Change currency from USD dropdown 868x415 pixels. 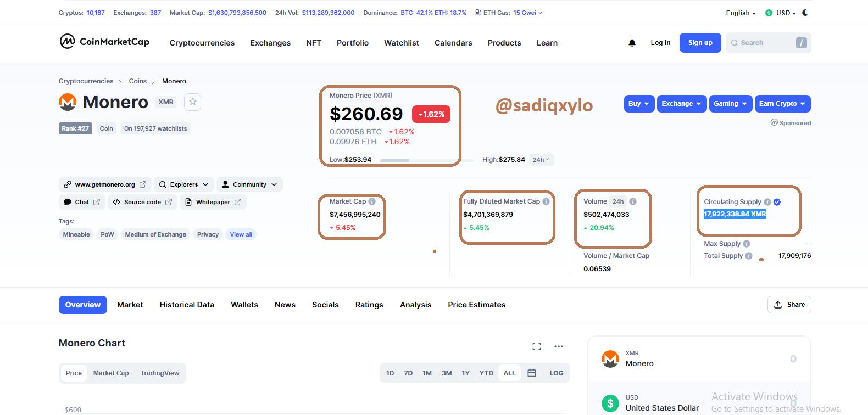pyautogui.click(x=780, y=13)
